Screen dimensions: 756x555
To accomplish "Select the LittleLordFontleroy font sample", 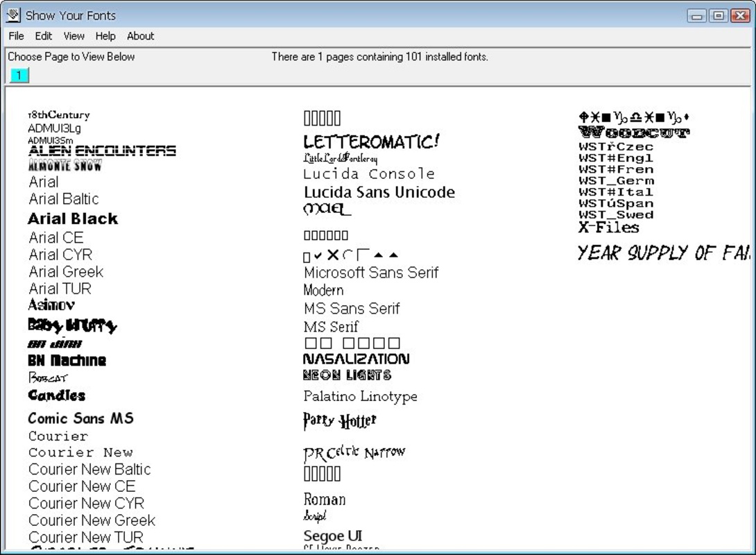I will [341, 158].
